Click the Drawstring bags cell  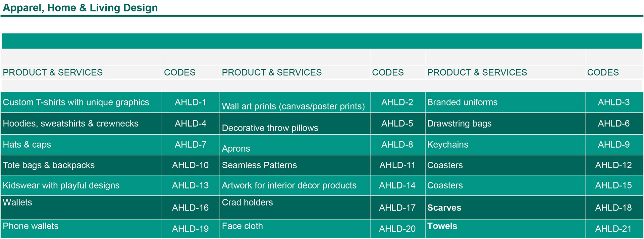pyautogui.click(x=459, y=124)
